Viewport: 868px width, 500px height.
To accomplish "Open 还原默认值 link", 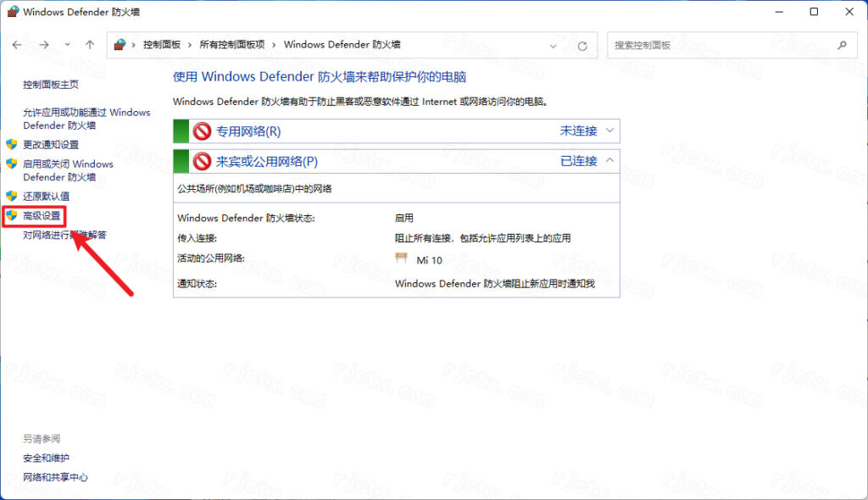I will (x=46, y=196).
